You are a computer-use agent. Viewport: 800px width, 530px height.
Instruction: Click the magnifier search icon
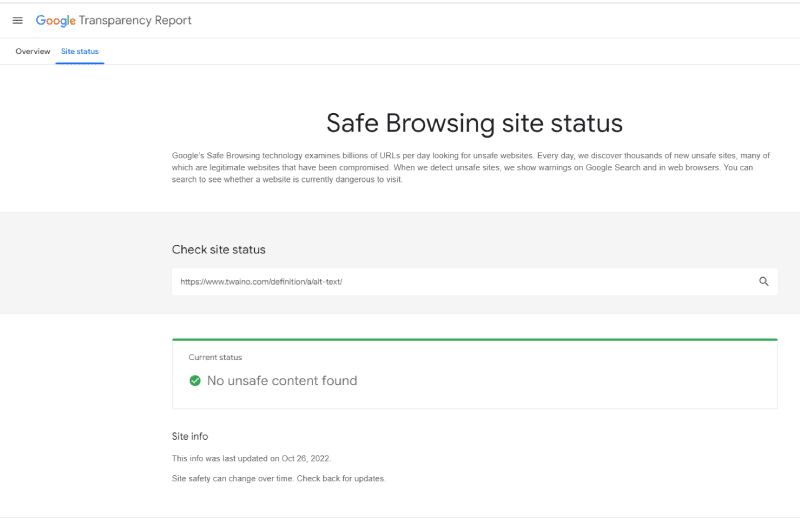pyautogui.click(x=763, y=282)
